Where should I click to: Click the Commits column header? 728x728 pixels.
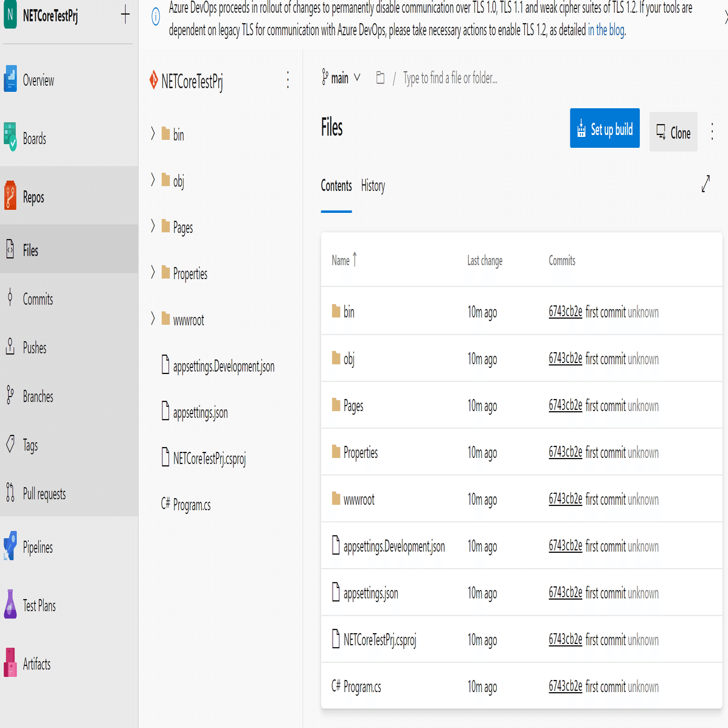tap(562, 260)
